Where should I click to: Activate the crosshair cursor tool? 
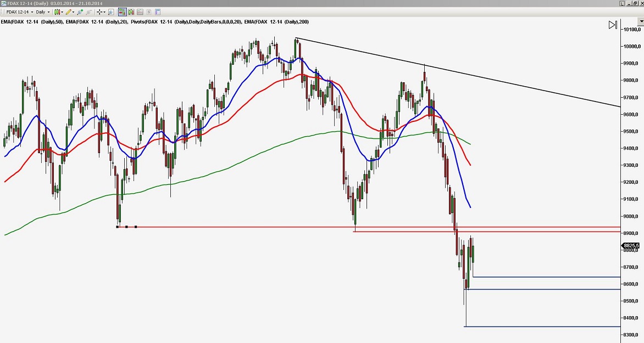tap(99, 12)
